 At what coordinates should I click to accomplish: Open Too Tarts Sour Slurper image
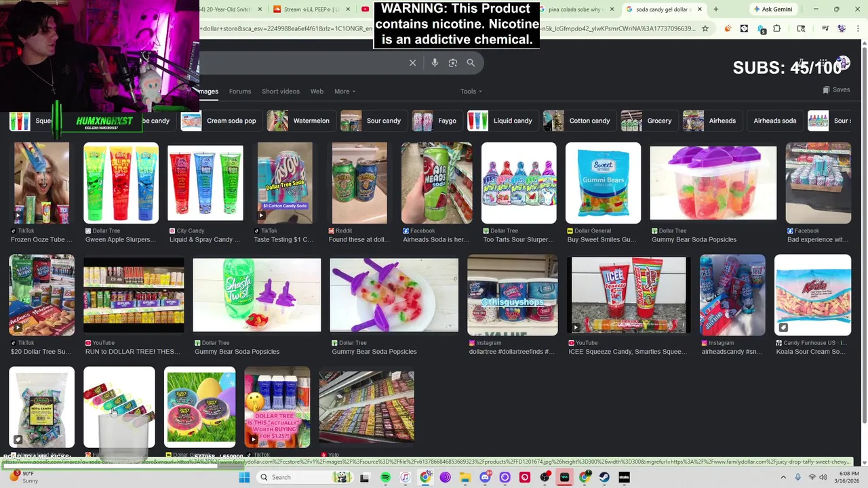pos(519,183)
